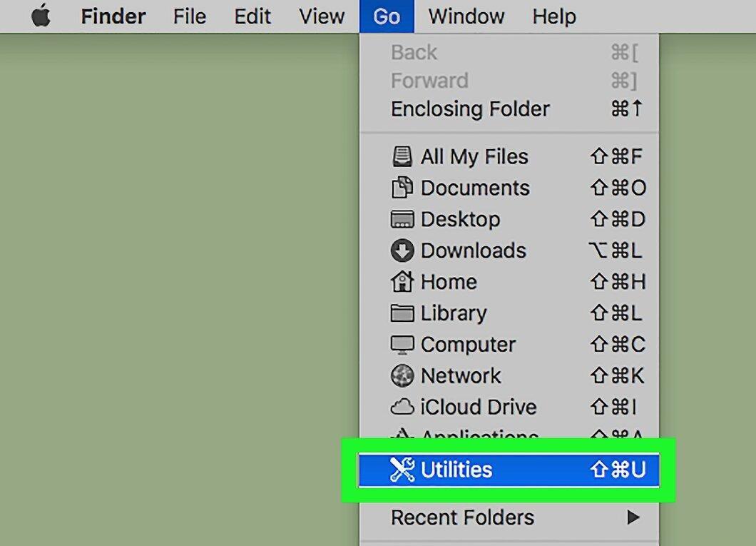756x546 pixels.
Task: Open the View menu
Action: click(322, 16)
